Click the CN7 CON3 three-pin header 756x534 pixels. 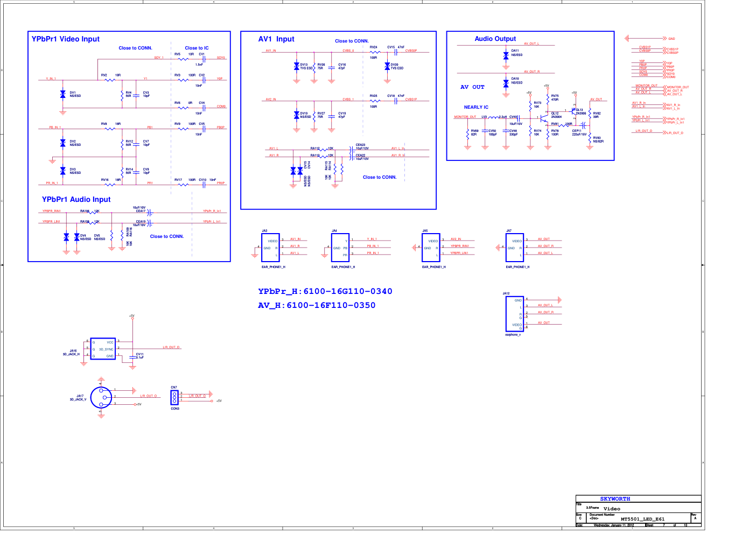click(174, 397)
